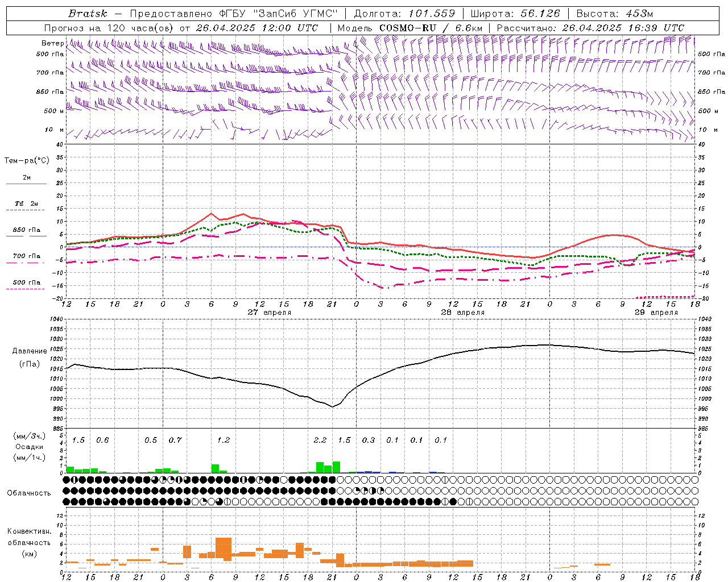The image size is (728, 582).
Task: Select the "Td 2м" dew point legend entry
Action: 27,203
